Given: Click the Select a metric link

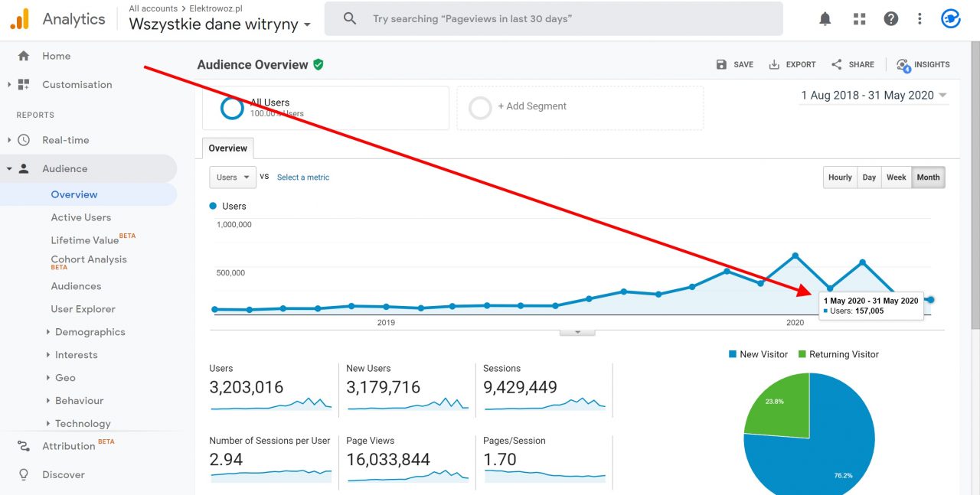Looking at the screenshot, I should click(303, 177).
